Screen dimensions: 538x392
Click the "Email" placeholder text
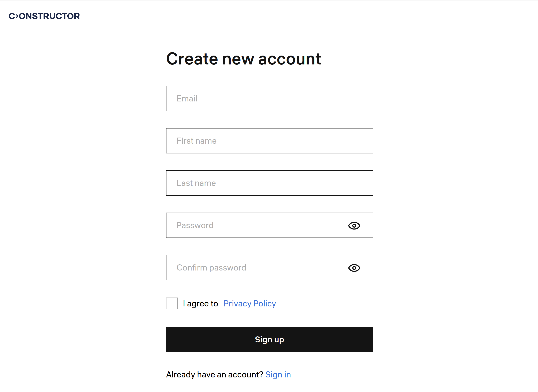point(187,98)
